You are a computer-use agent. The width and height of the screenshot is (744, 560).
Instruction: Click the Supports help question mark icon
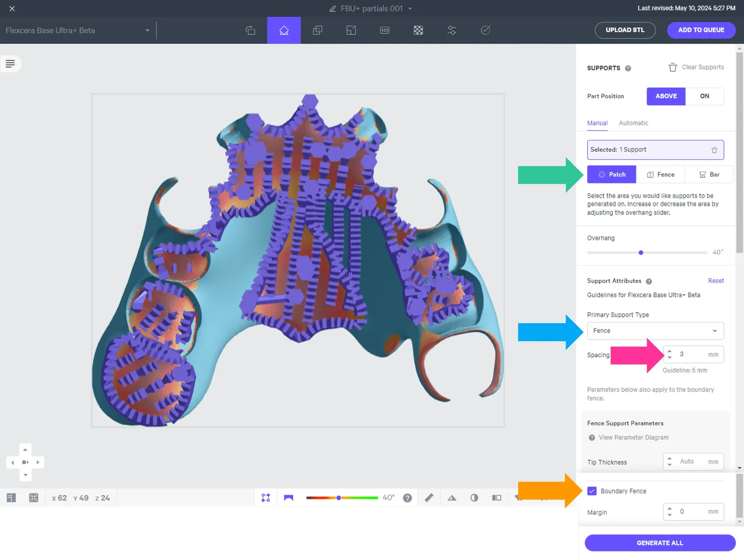pyautogui.click(x=628, y=68)
